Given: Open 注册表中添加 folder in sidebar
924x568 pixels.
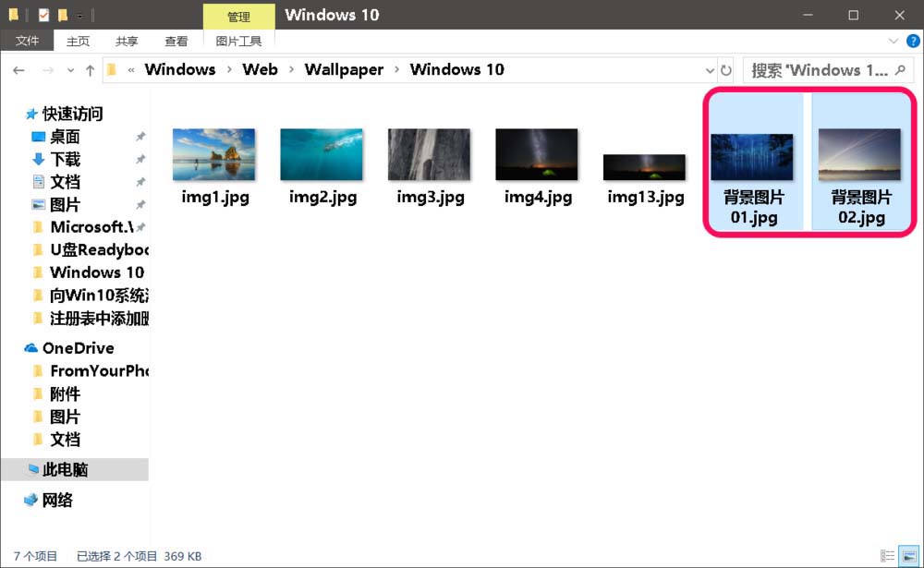Looking at the screenshot, I should [99, 319].
